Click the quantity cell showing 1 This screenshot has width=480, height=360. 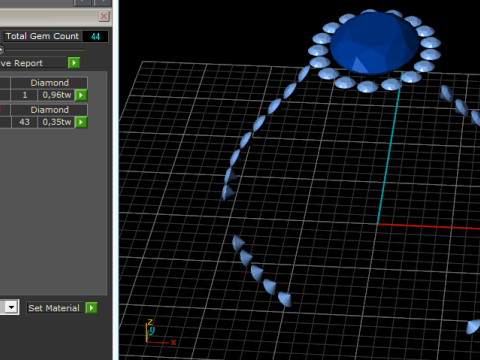(24, 95)
